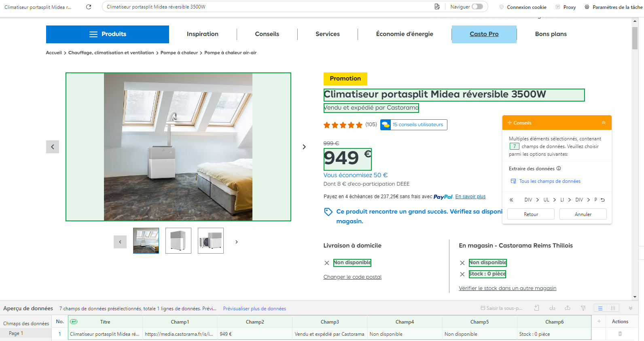Select Page 1 in Champs des données
The width and height of the screenshot is (644, 341).
click(26, 333)
